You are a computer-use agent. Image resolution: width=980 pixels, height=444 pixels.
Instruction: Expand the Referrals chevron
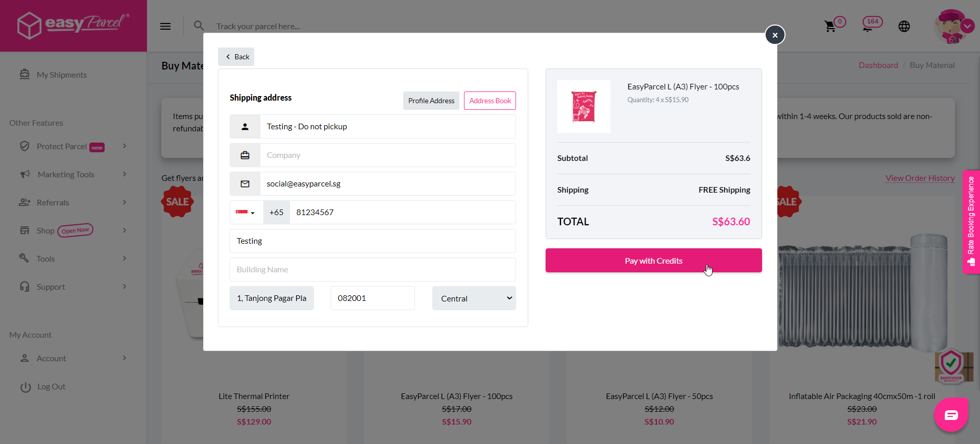(x=125, y=202)
